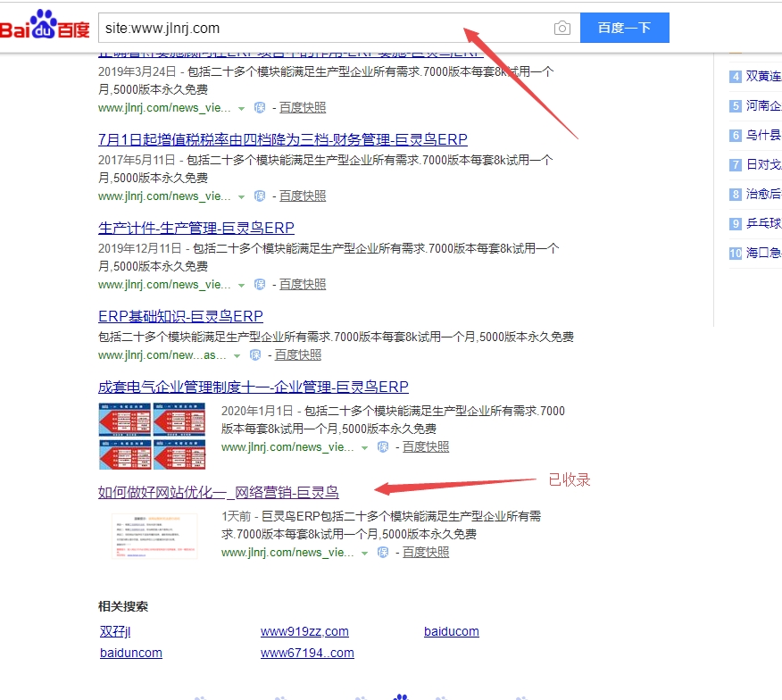Expand URL dropdown arrow for 生产计件 result
This screenshot has width=782, height=700.
pos(240,285)
